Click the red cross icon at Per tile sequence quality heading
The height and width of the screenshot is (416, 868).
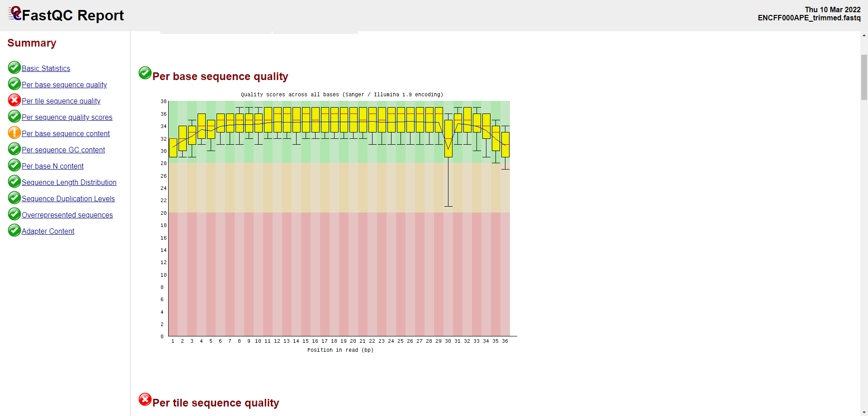pos(145,399)
